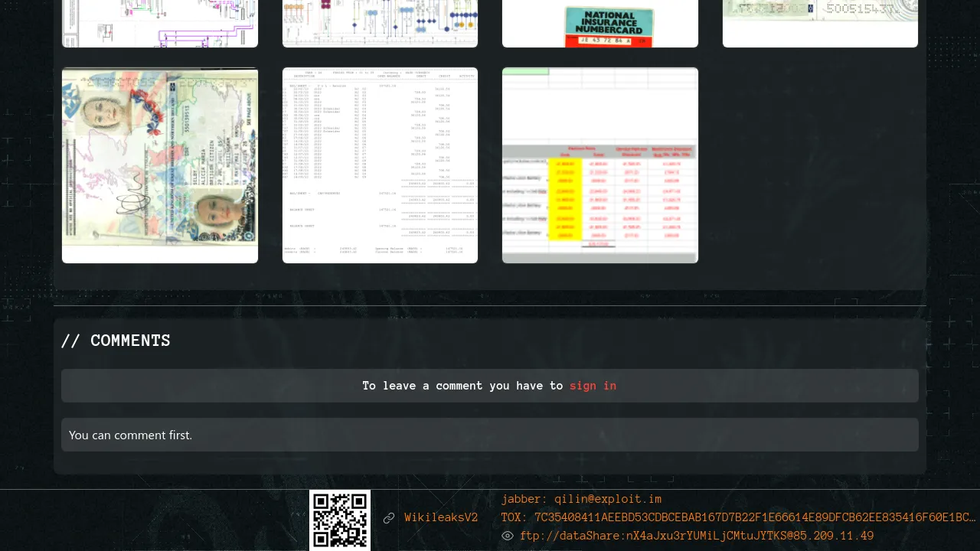The height and width of the screenshot is (551, 980).
Task: Click the eye icon before the ftp address
Action: pos(507,536)
